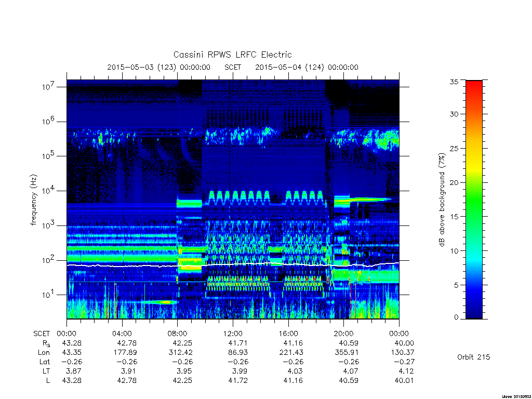Click the Lon value '312.42'
The height and width of the screenshot is (399, 532).
pos(180,353)
